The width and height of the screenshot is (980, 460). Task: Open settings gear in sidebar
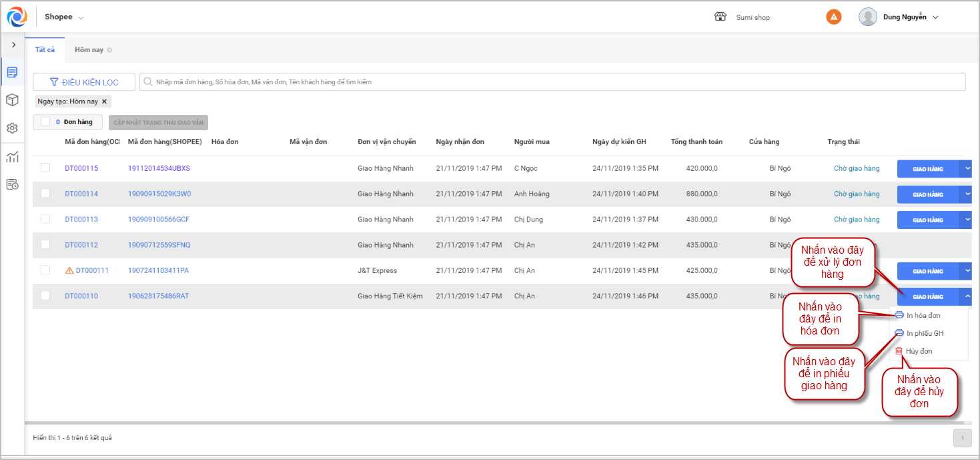12,128
